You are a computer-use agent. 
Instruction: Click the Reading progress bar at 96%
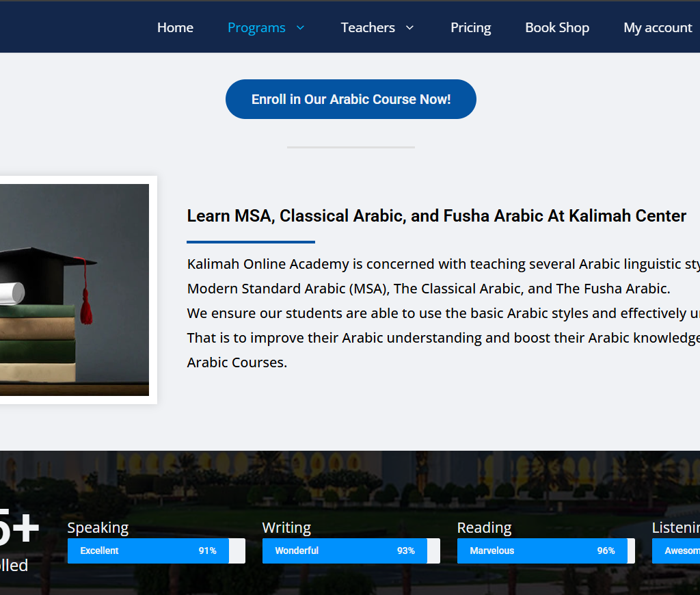[546, 551]
